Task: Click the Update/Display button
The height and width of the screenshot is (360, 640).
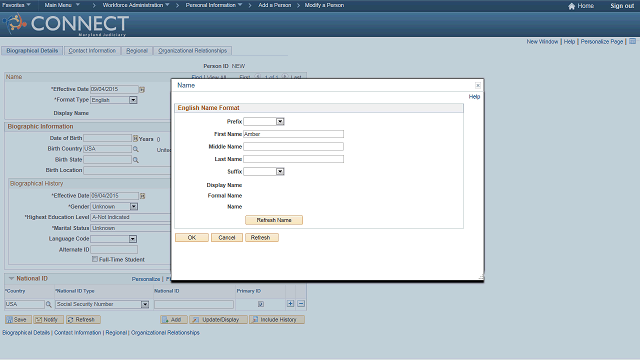Action: point(218,320)
